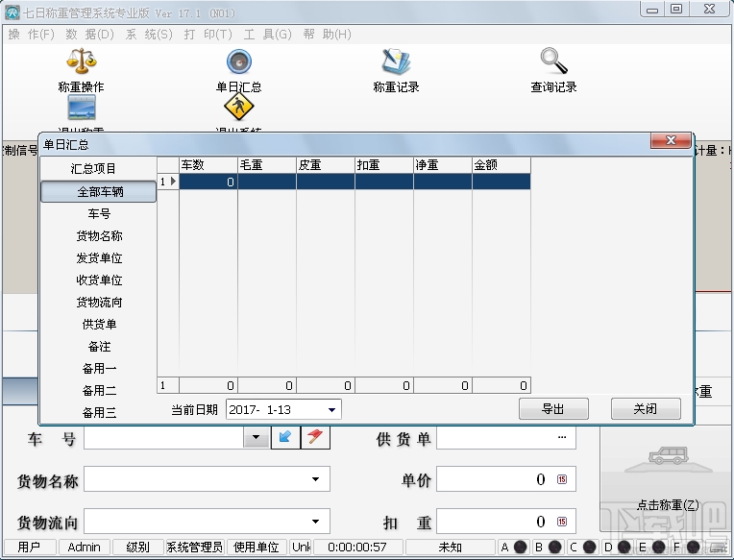Select 车号 summary item
The width and height of the screenshot is (734, 560).
(99, 214)
